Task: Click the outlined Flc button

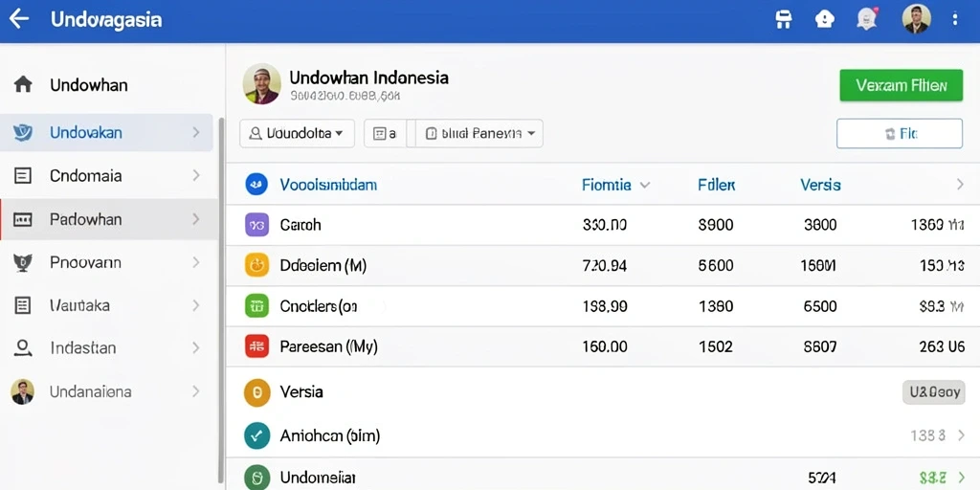Action: click(900, 133)
